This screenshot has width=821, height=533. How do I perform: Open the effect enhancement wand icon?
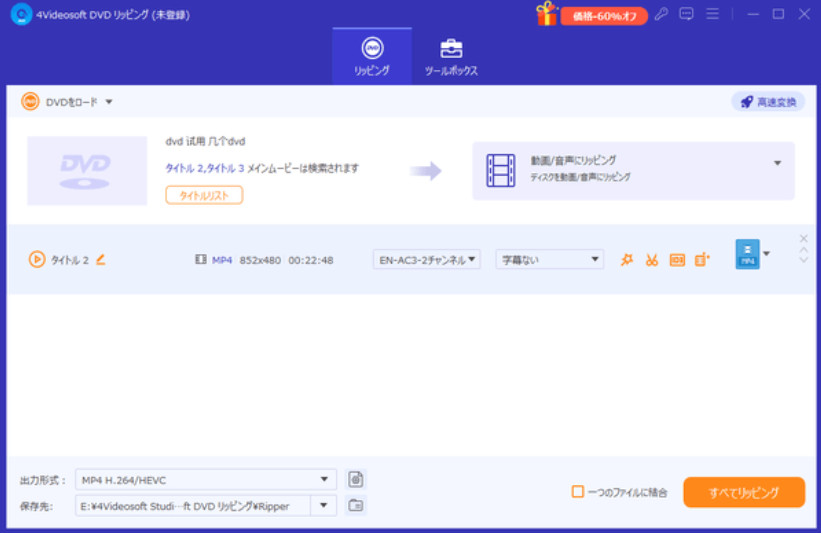(627, 260)
